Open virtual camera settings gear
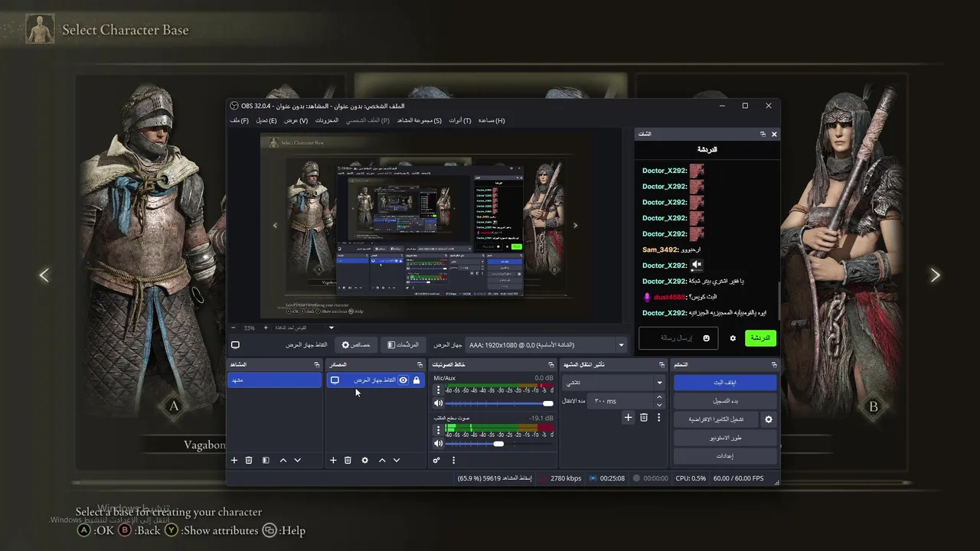The width and height of the screenshot is (980, 551). click(769, 419)
